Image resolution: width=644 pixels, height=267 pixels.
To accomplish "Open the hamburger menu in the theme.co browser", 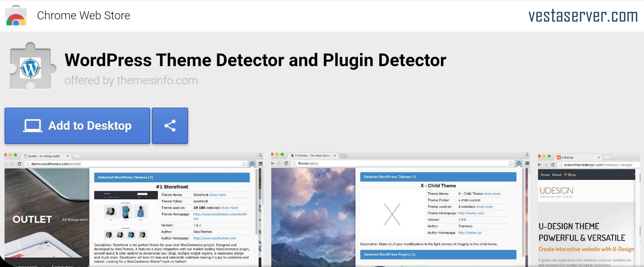I will click(x=527, y=163).
